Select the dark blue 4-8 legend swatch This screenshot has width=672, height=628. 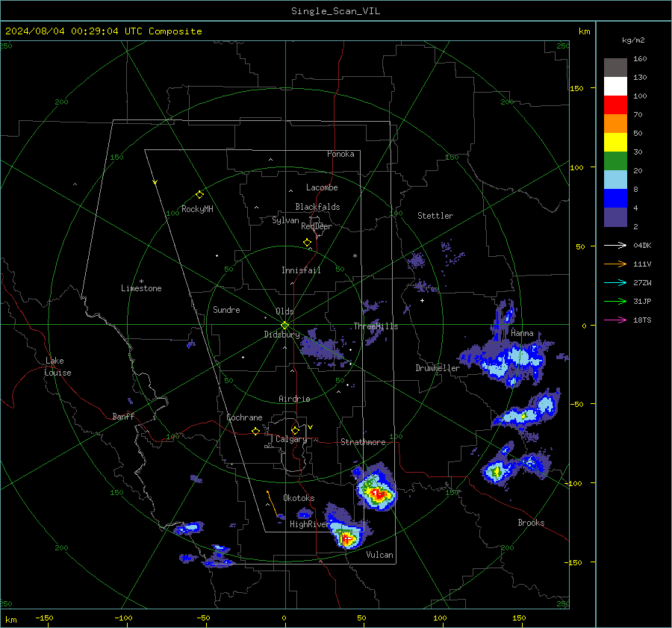point(615,199)
